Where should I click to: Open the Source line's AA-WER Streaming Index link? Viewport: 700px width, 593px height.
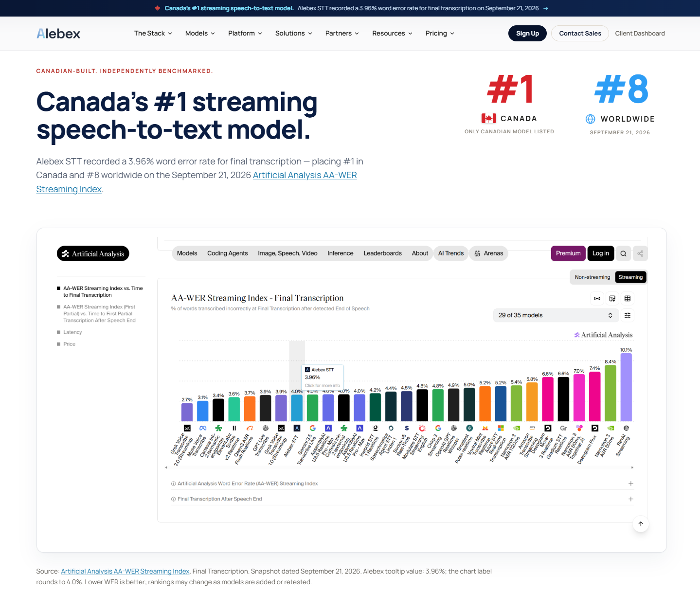tap(126, 571)
